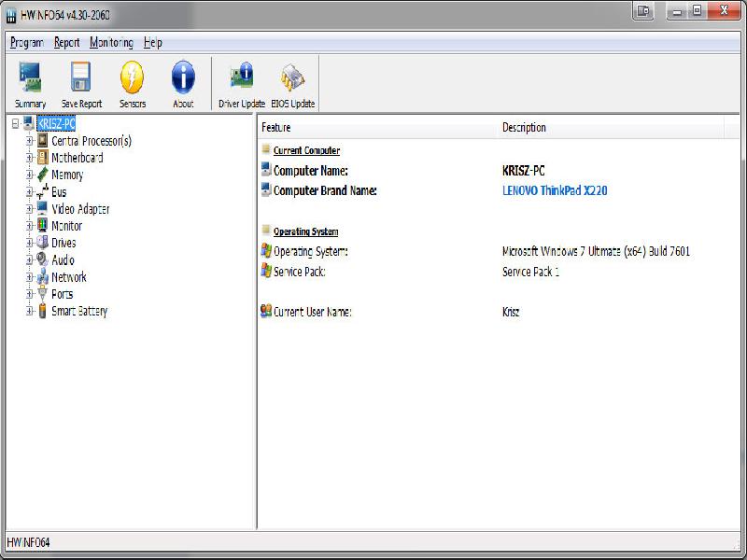Image resolution: width=747 pixels, height=560 pixels.
Task: Click the Ports connector icon
Action: (43, 294)
